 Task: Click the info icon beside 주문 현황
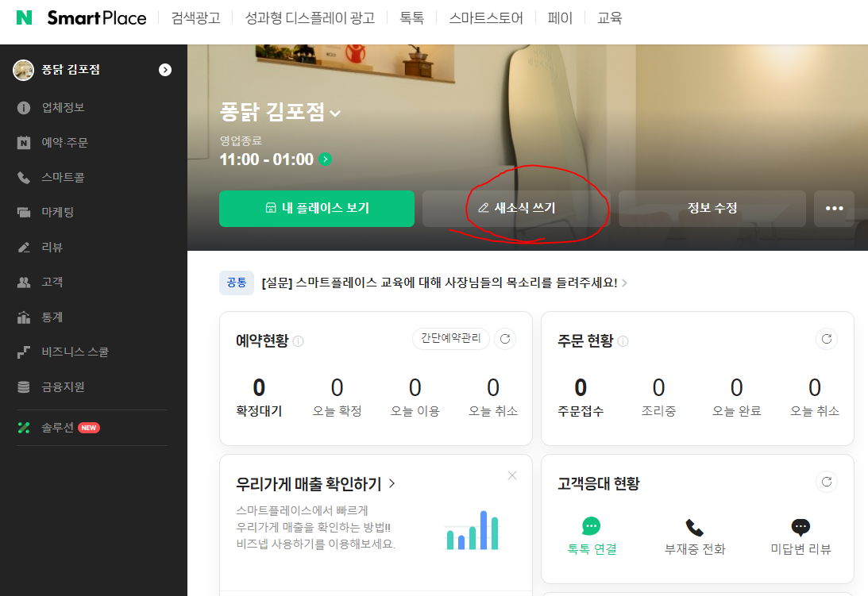click(x=623, y=341)
